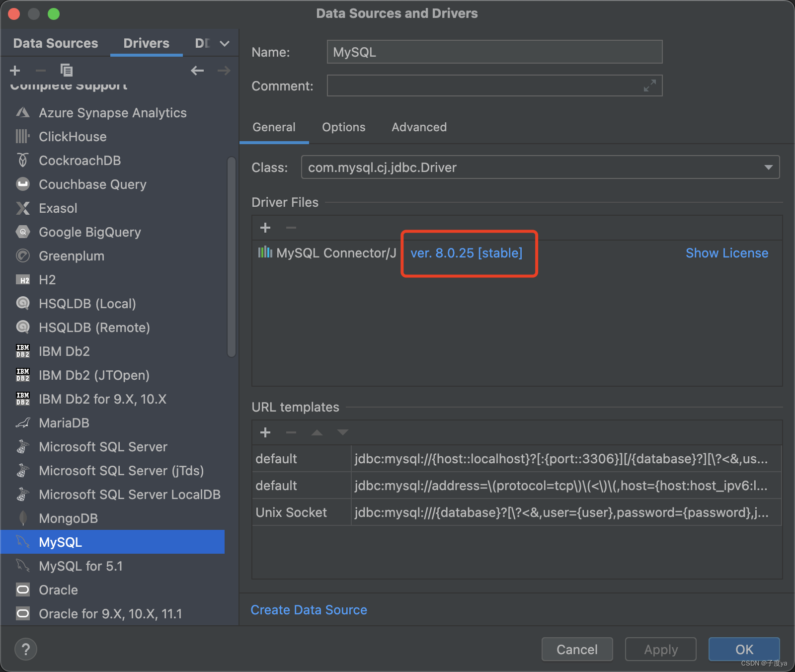Add a driver file with the plus icon
795x672 pixels.
[265, 228]
